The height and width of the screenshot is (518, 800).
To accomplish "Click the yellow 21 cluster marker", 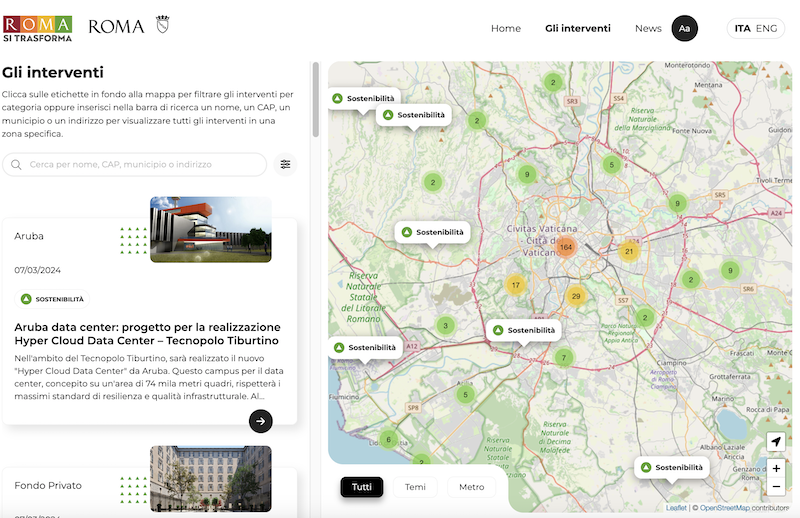I will [629, 251].
